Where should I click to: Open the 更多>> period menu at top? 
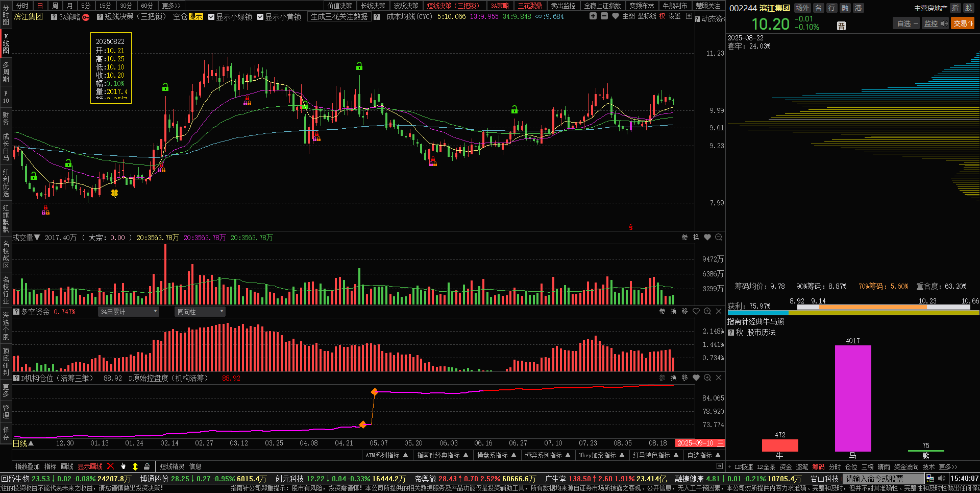(171, 6)
